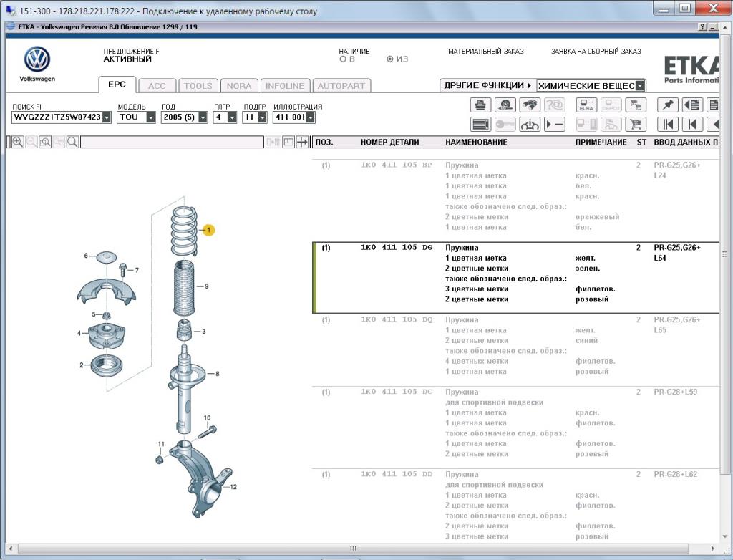Select the 'В' availability radio button

coord(343,59)
